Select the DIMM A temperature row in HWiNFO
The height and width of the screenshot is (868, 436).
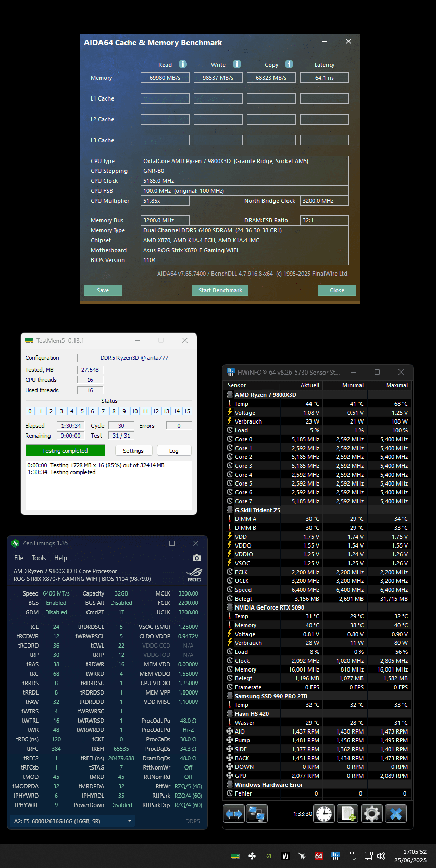pyautogui.click(x=317, y=518)
